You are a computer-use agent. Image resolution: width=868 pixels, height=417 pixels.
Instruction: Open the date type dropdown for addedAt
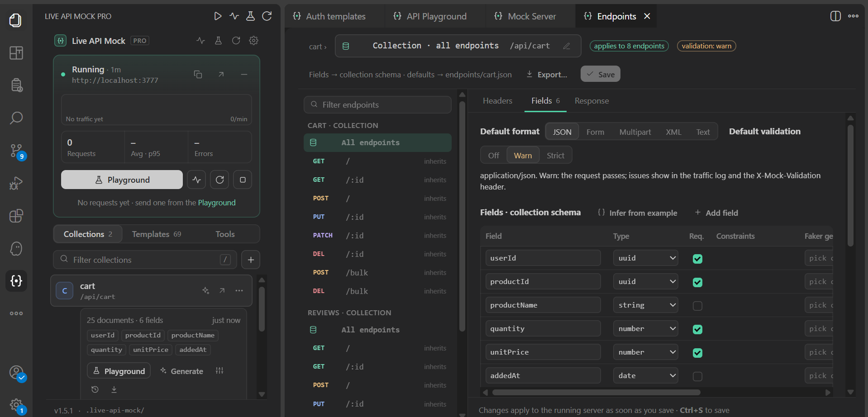pyautogui.click(x=645, y=375)
